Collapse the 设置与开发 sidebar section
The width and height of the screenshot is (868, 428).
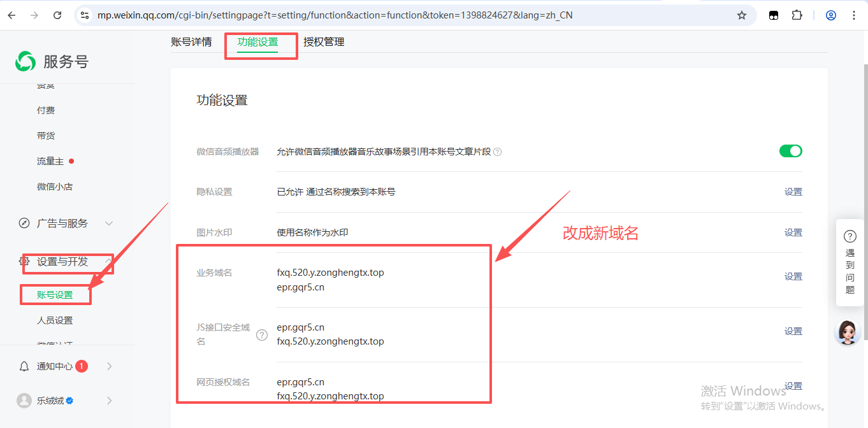[109, 262]
